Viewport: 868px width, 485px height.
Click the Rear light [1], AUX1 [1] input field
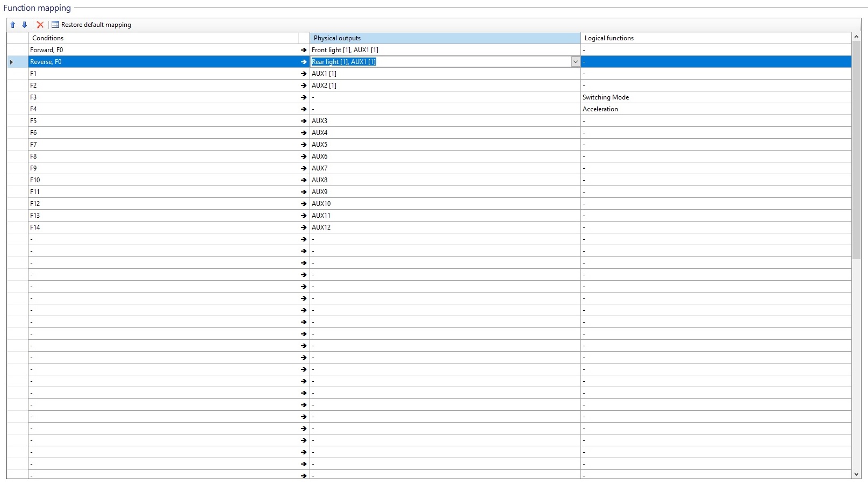tap(441, 62)
